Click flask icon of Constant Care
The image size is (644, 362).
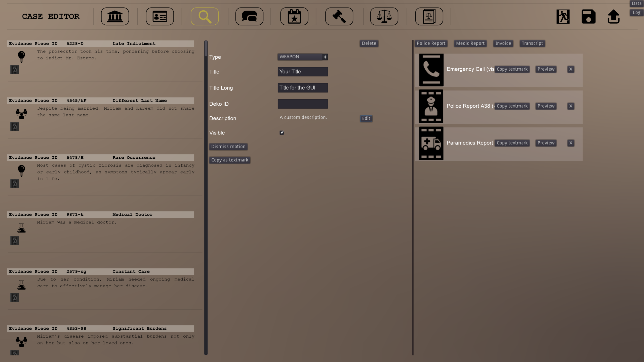[x=21, y=285]
